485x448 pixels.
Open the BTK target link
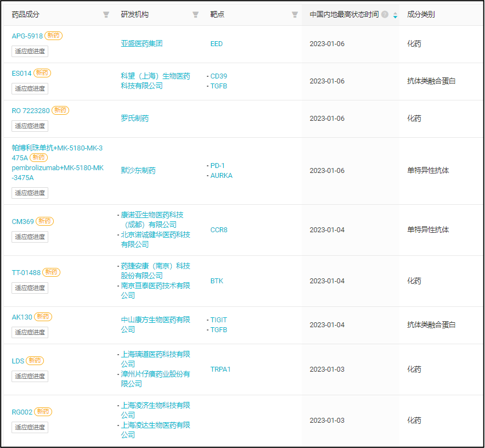217,281
